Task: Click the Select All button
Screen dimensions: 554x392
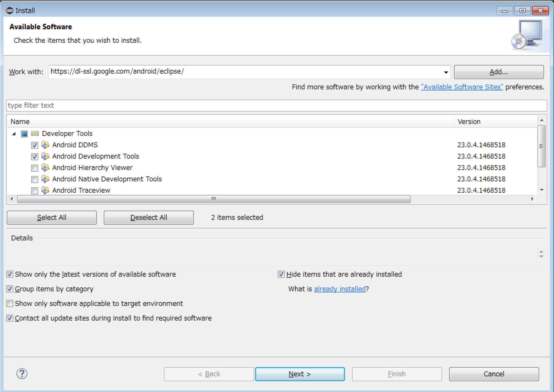Action: click(51, 217)
